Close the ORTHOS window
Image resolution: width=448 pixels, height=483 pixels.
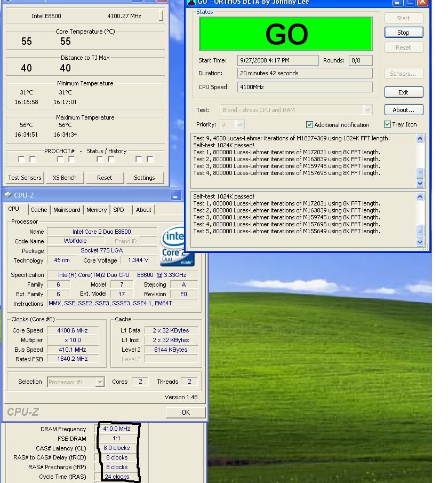click(423, 3)
